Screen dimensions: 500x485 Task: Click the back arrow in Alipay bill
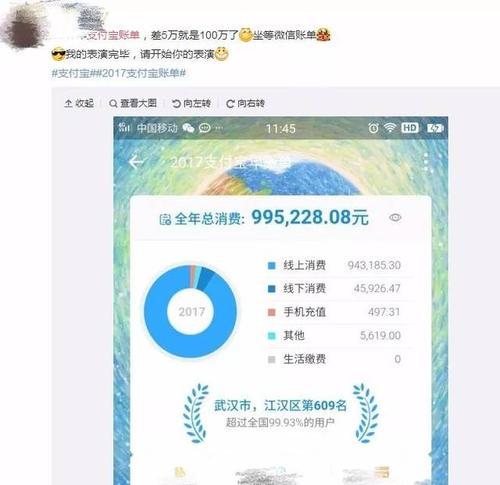tap(136, 162)
